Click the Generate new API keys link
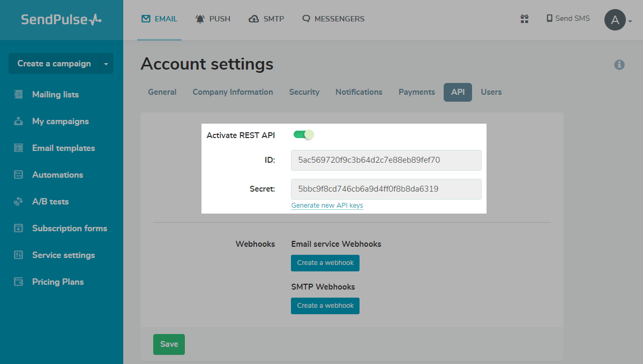The height and width of the screenshot is (364, 643). coord(327,206)
